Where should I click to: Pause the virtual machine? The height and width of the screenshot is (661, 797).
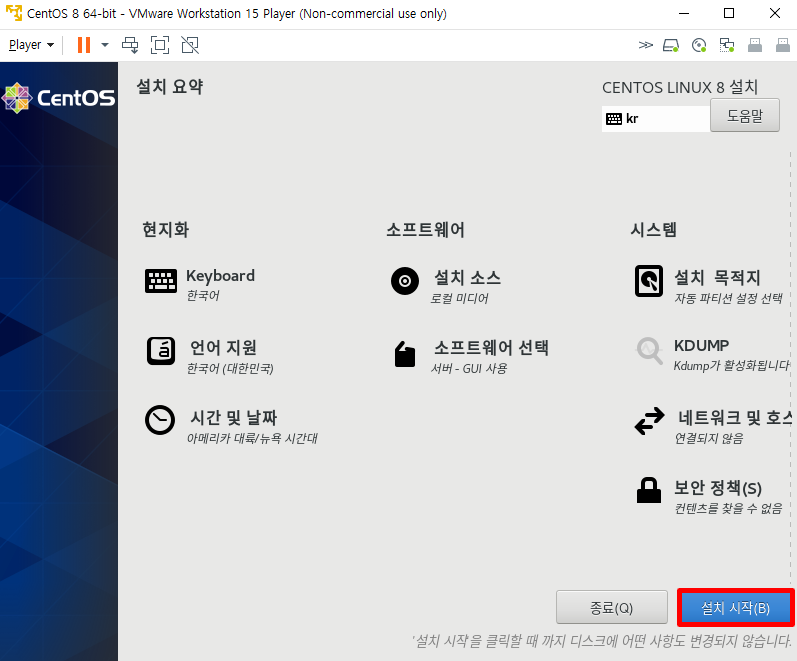84,45
